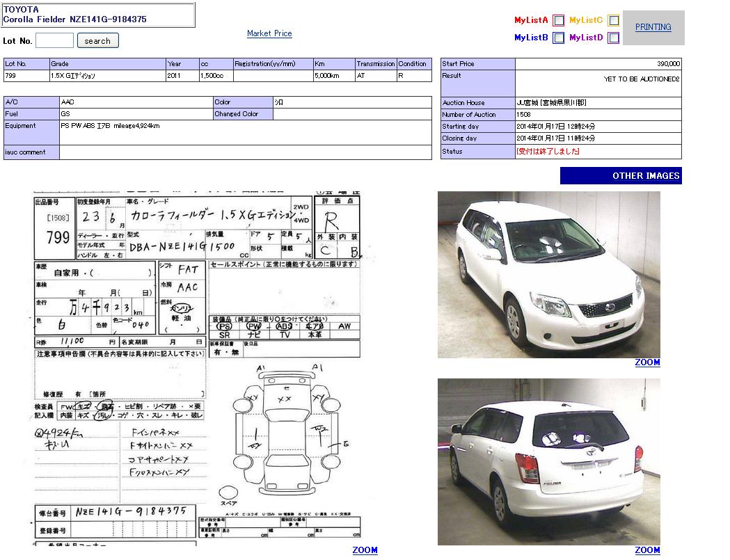Zoom the front car photo via ZOOM link

pyautogui.click(x=647, y=362)
